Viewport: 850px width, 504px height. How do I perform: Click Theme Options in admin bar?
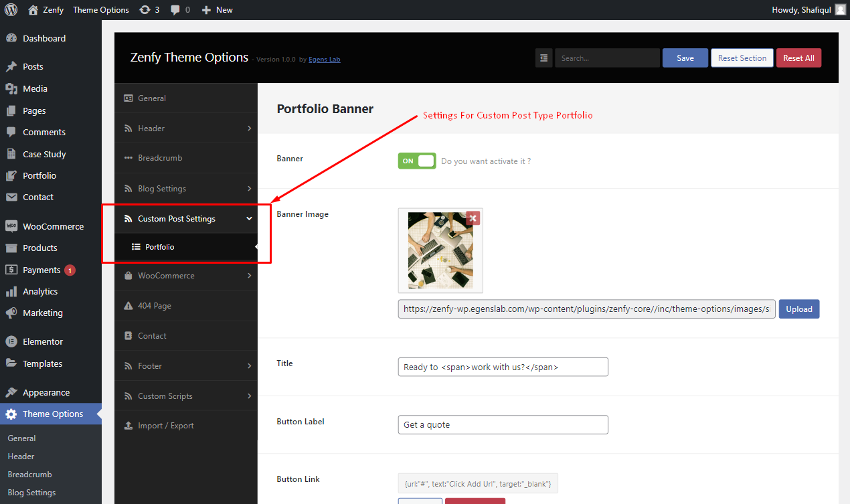tap(101, 10)
